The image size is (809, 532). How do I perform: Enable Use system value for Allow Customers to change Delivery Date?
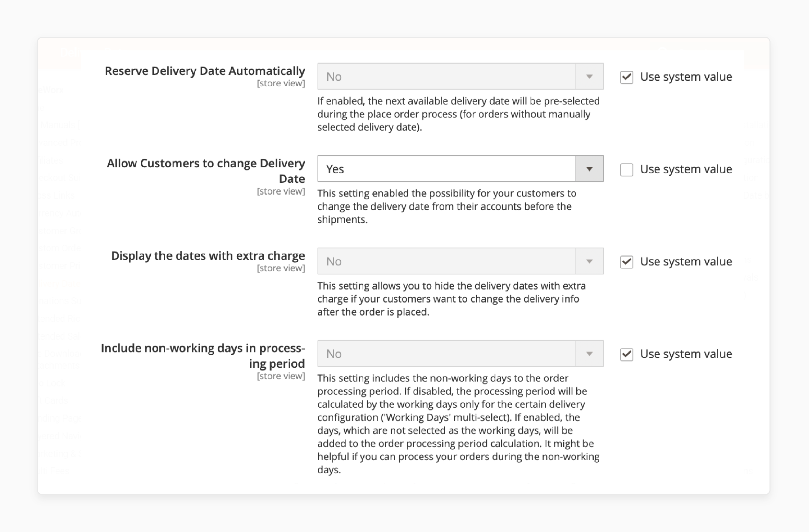[626, 170]
